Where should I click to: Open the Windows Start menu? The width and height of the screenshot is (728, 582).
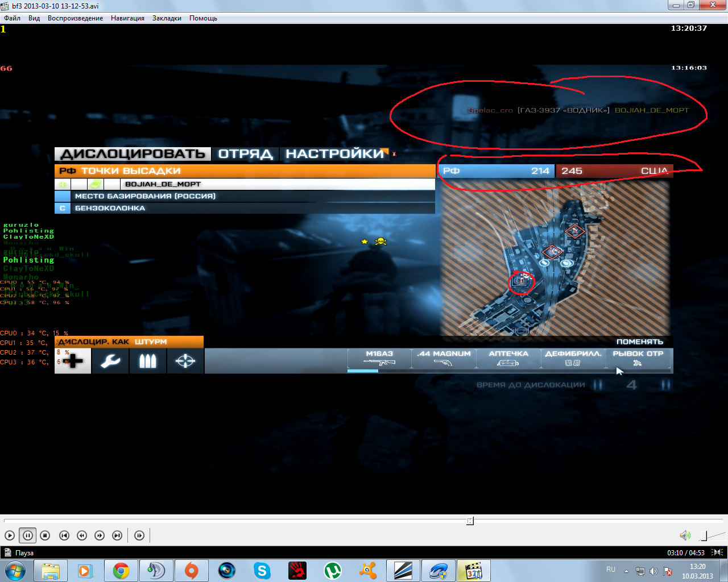[x=14, y=571]
